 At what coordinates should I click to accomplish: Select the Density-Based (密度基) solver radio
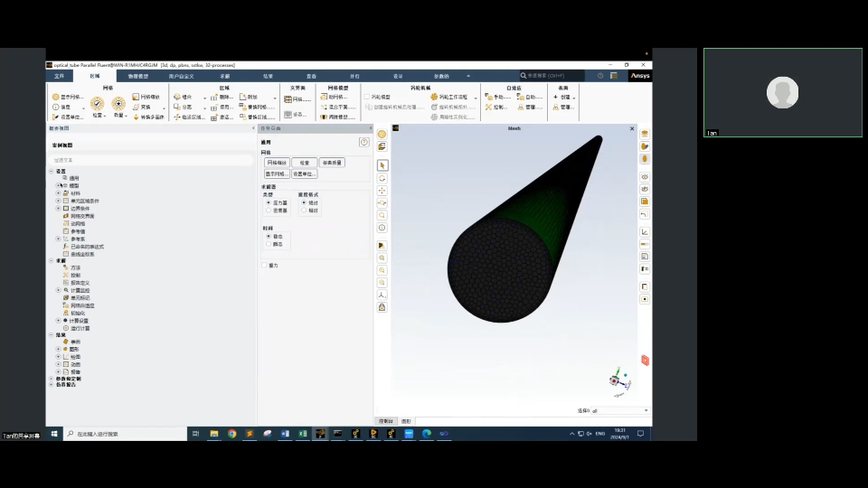point(269,211)
